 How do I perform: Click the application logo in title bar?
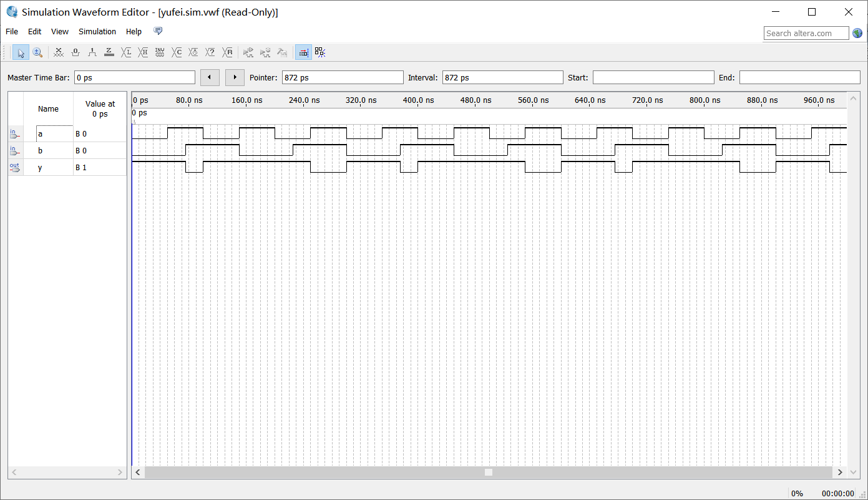pos(12,12)
